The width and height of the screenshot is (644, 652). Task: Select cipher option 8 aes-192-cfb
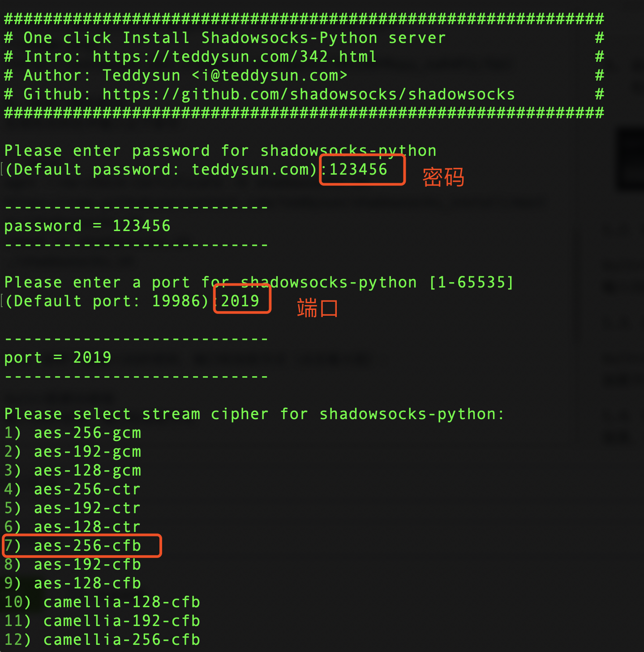(x=73, y=565)
